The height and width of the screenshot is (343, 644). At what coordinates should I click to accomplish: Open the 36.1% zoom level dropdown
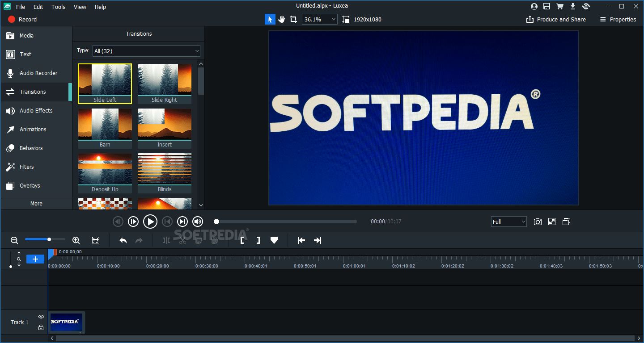[320, 19]
